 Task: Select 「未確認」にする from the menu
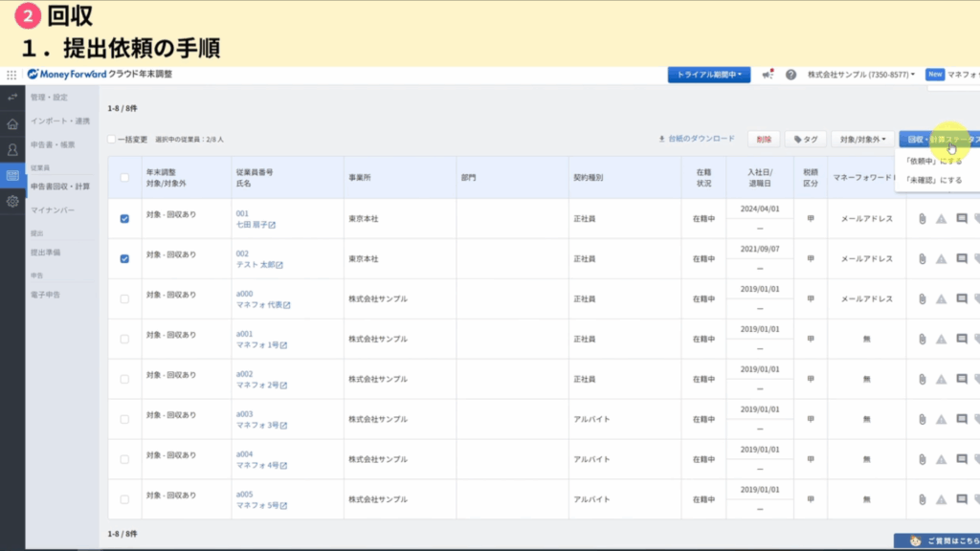(x=933, y=179)
